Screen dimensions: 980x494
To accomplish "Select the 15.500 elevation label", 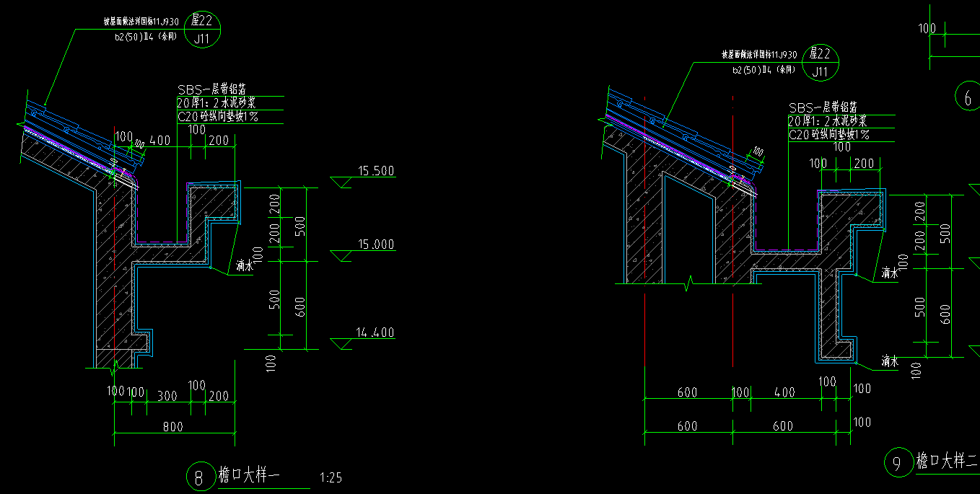I will click(x=375, y=171).
